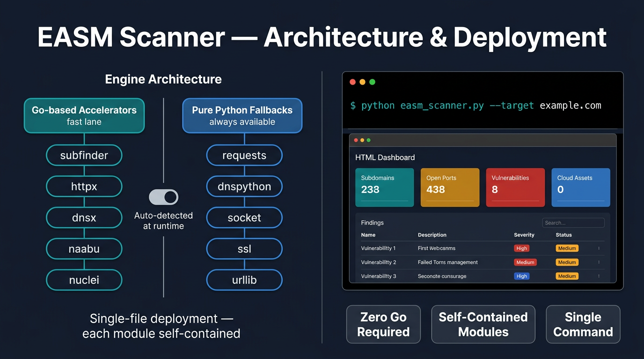Screen dimensions: 644x359
Task: Open the kebab menu for Vulnerability 1
Action: (599, 248)
